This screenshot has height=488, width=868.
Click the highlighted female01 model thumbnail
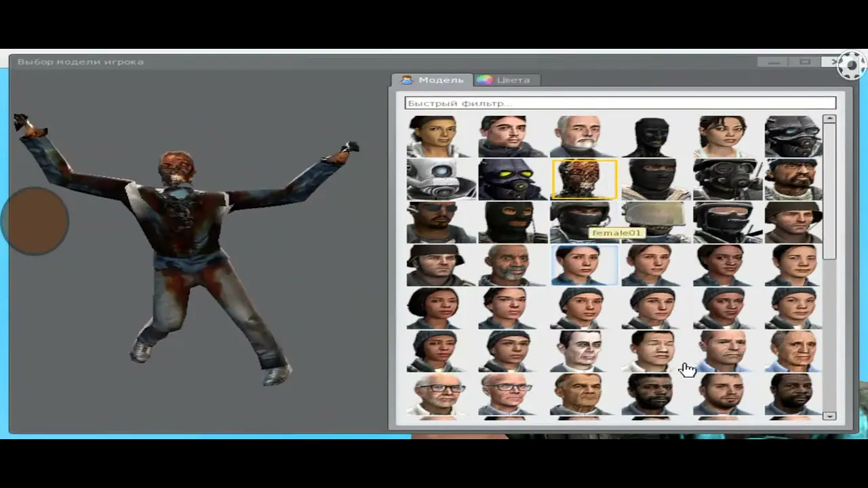[585, 266]
